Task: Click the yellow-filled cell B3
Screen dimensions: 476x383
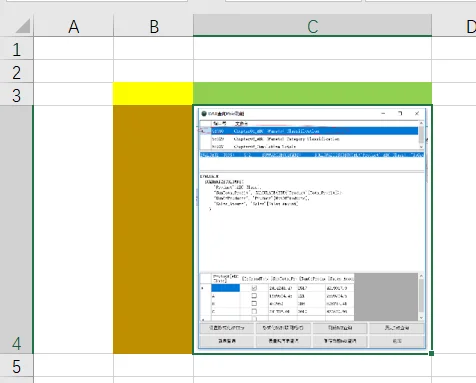Action: point(153,94)
